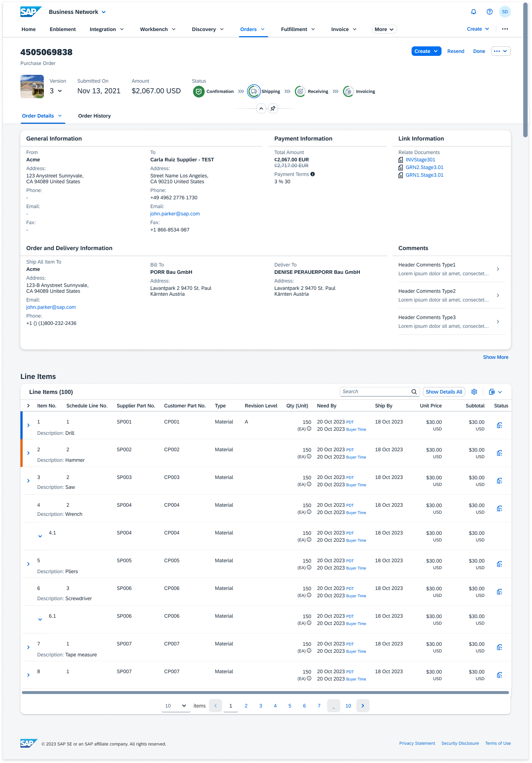
Task: Open the SD user avatar menu
Action: [x=505, y=12]
